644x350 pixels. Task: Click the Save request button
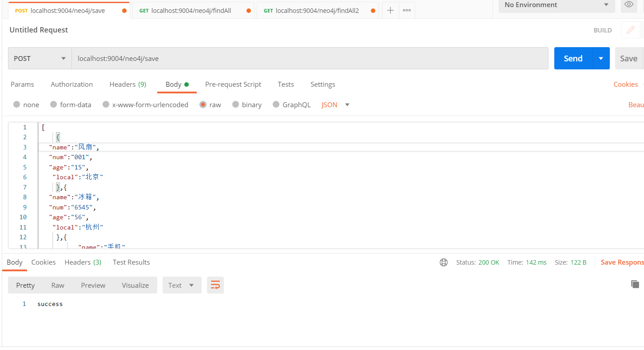(628, 58)
